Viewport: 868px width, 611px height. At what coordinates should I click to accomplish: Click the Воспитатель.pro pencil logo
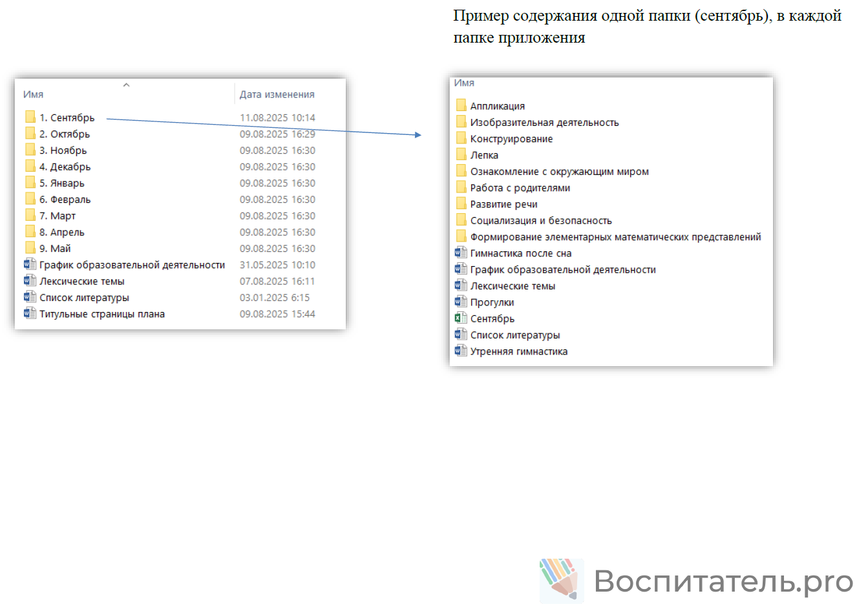560,579
